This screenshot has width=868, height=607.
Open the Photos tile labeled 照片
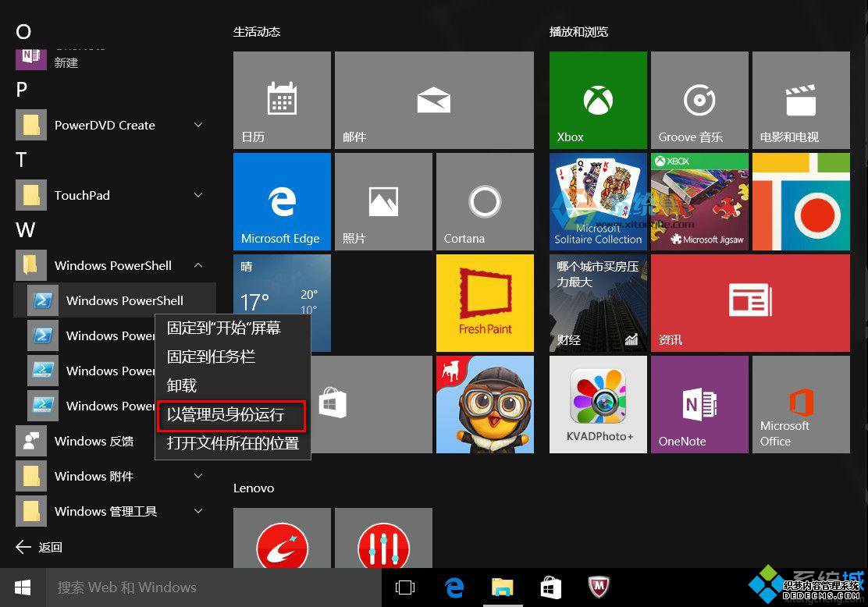click(383, 201)
